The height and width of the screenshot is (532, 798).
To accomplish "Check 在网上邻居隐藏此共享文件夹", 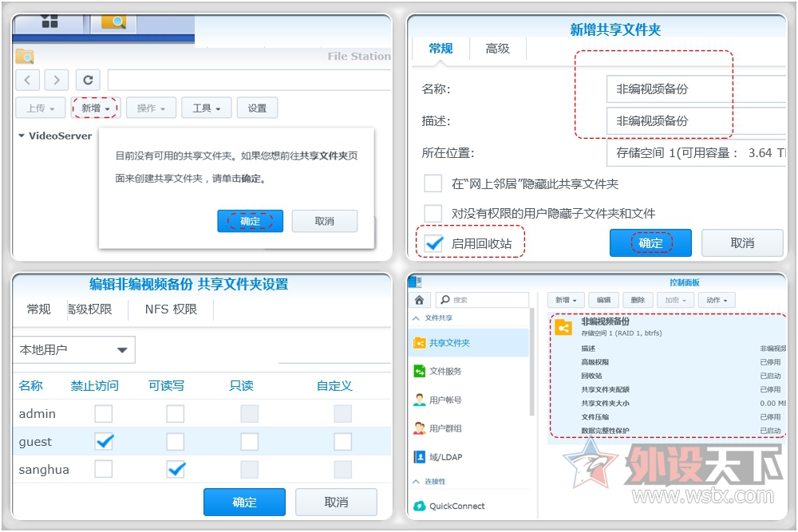I will 433,183.
